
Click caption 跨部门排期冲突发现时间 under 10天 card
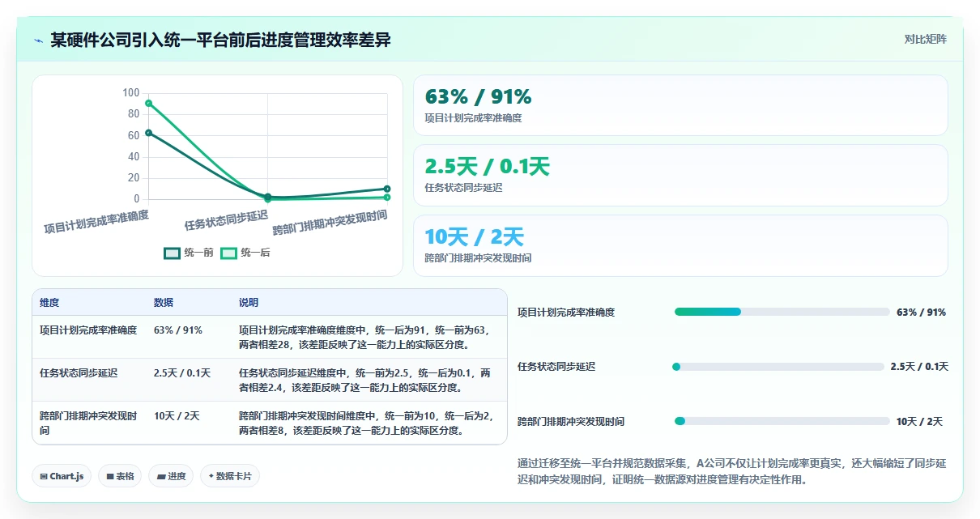click(x=478, y=258)
